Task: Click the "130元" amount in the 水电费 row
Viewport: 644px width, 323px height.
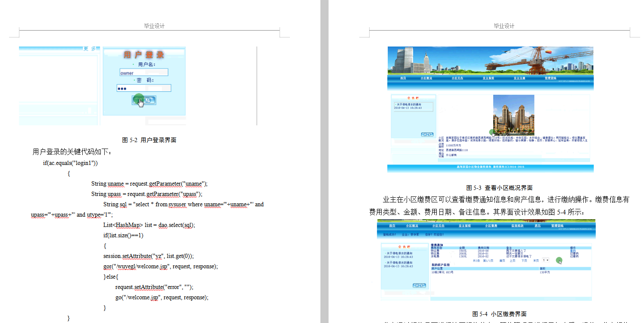Action: [x=463, y=257]
